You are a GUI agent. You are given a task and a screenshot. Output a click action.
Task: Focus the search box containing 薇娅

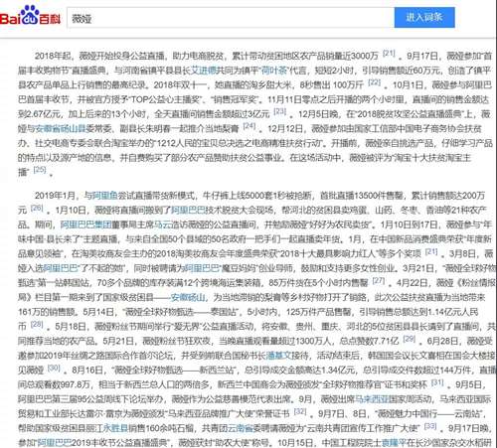pos(231,18)
